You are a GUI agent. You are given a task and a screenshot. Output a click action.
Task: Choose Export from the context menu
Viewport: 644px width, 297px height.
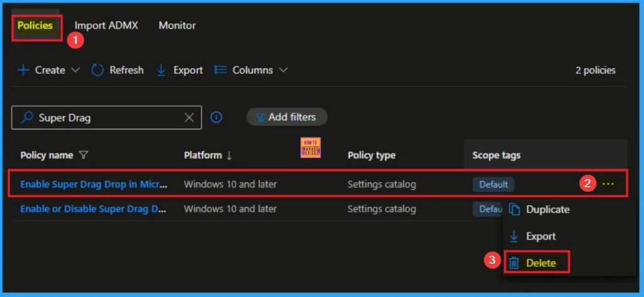pos(540,237)
